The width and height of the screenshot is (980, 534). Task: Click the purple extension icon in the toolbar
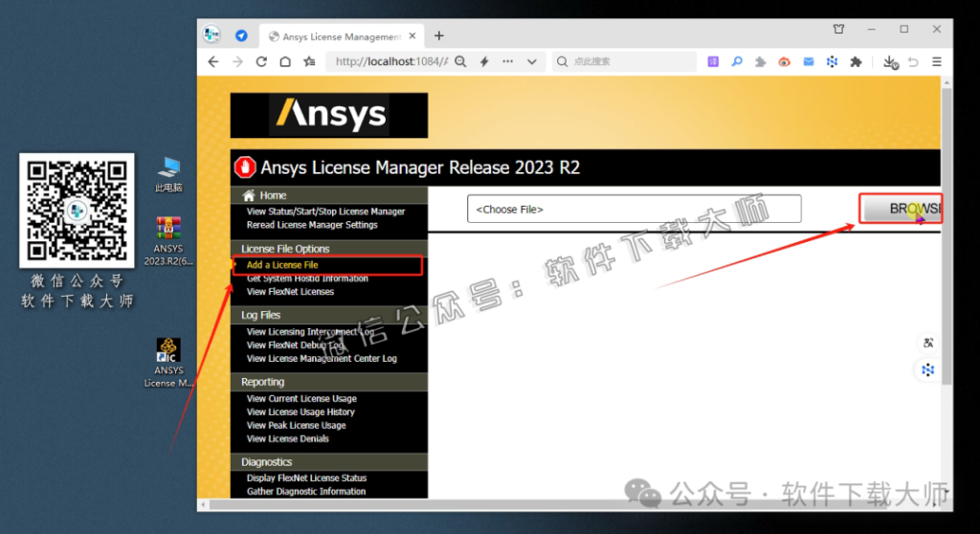coord(713,61)
